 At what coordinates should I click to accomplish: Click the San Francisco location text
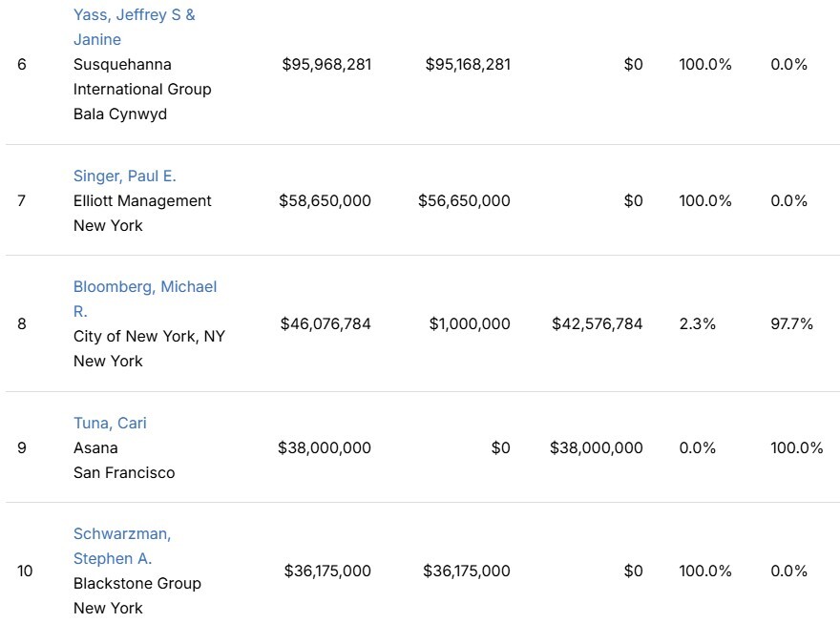click(124, 472)
